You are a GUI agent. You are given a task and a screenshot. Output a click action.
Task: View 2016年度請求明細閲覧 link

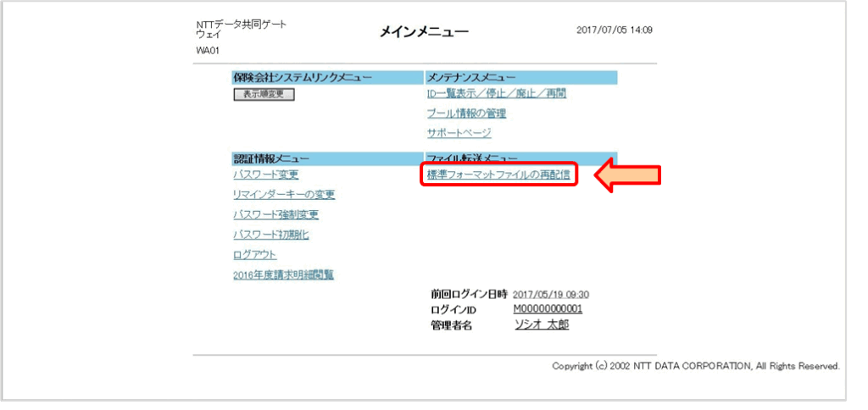coord(283,274)
